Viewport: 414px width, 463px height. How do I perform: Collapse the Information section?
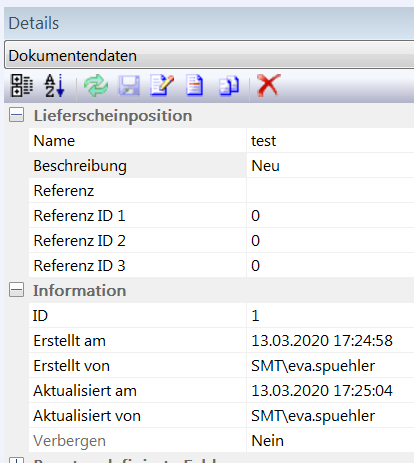[x=16, y=290]
